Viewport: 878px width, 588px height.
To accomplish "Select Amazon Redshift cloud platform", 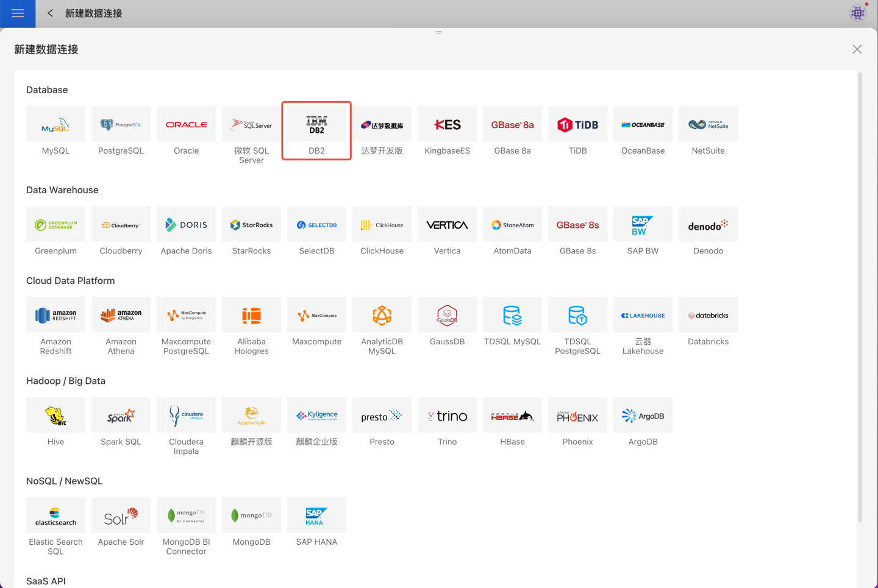I will (55, 316).
